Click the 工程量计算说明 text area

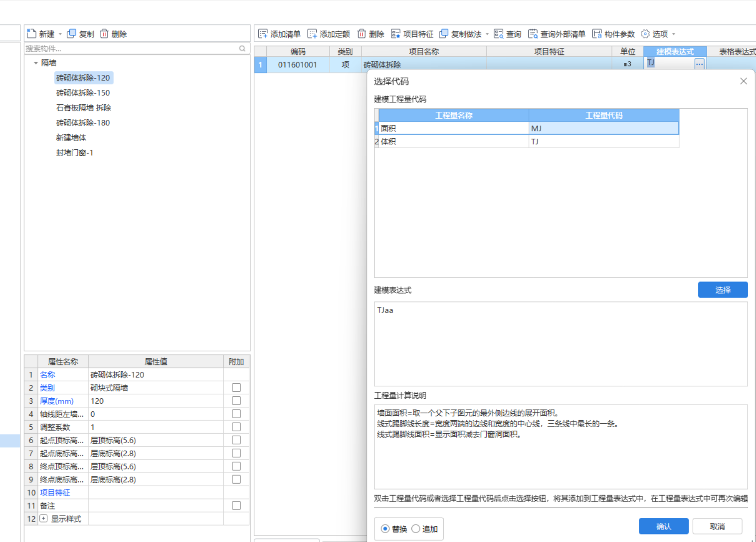coord(561,447)
